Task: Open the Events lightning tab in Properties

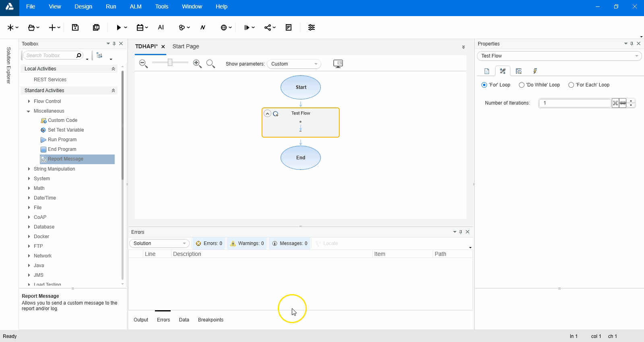Action: pyautogui.click(x=535, y=71)
